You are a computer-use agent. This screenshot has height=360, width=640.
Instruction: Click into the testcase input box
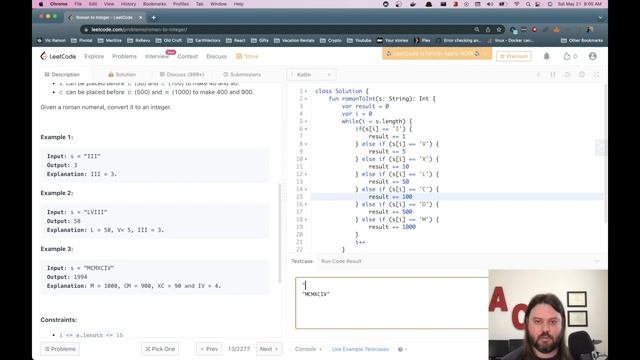click(392, 303)
